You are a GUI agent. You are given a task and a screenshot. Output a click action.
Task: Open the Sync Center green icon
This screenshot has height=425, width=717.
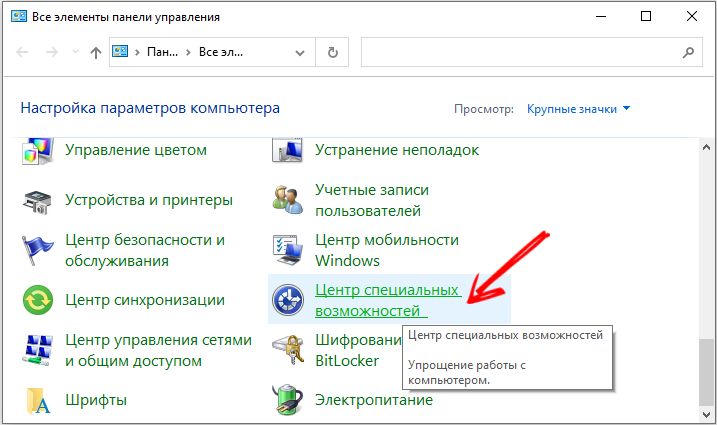point(38,299)
